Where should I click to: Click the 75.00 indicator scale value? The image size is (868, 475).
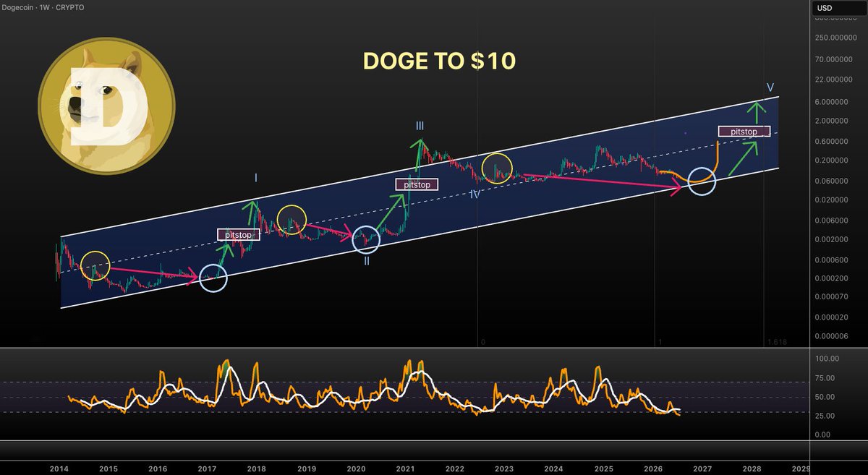click(x=826, y=378)
